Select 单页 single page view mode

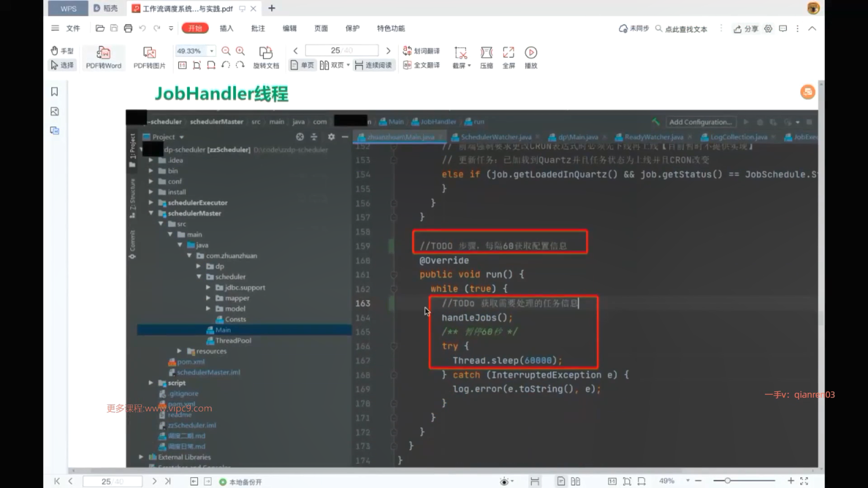(302, 66)
